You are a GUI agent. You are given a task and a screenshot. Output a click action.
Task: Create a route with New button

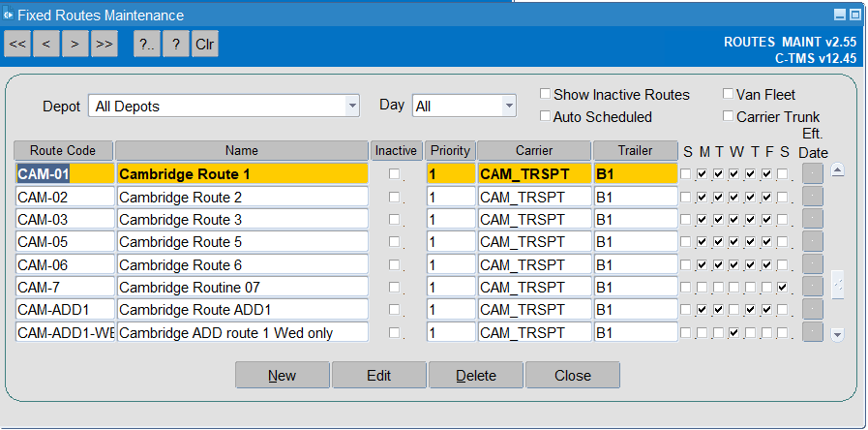point(283,375)
